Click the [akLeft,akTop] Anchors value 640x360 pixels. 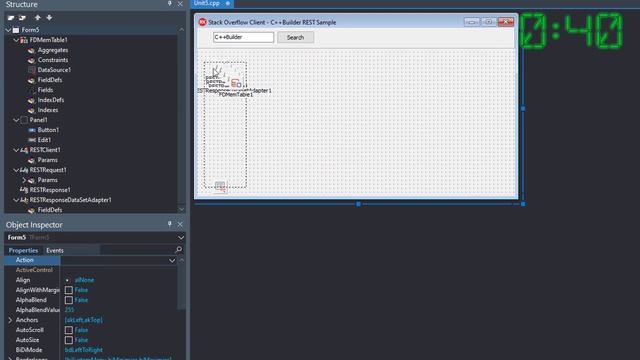click(x=84, y=320)
